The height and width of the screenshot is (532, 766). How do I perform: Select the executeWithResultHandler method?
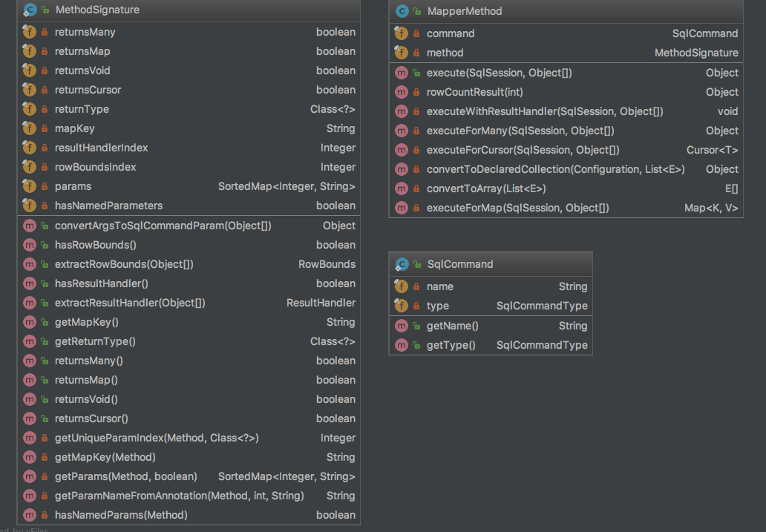click(566, 112)
